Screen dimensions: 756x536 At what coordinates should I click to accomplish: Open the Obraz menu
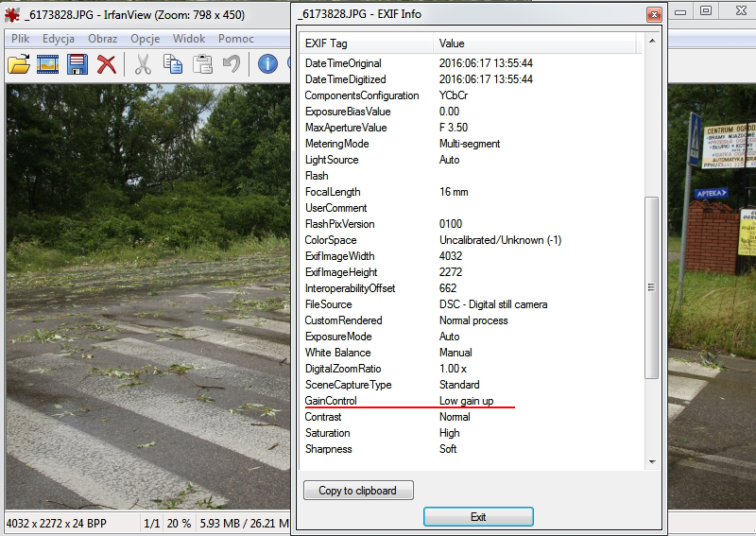102,39
